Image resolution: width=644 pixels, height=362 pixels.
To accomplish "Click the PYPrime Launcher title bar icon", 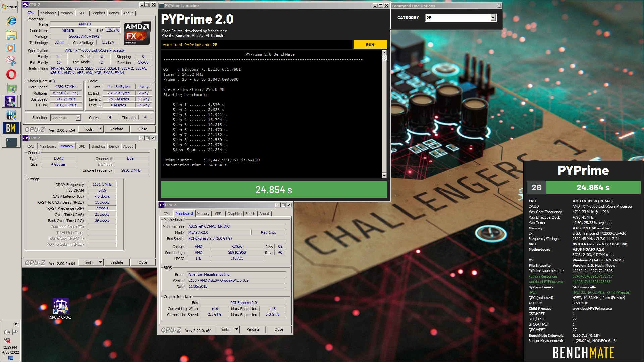I will pos(161,6).
